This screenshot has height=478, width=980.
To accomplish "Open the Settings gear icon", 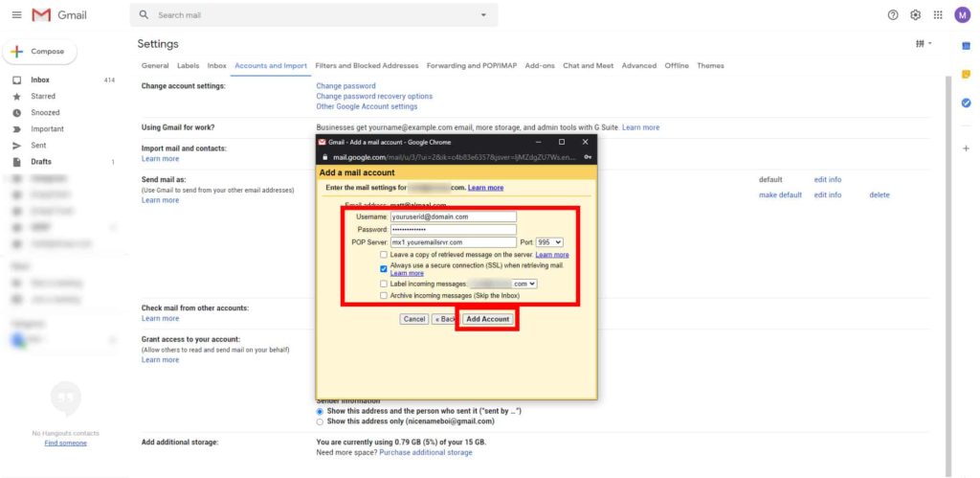I will [916, 15].
